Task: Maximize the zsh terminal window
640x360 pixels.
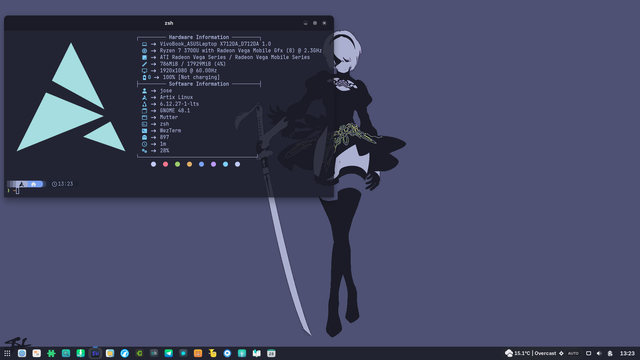Action: (315, 23)
